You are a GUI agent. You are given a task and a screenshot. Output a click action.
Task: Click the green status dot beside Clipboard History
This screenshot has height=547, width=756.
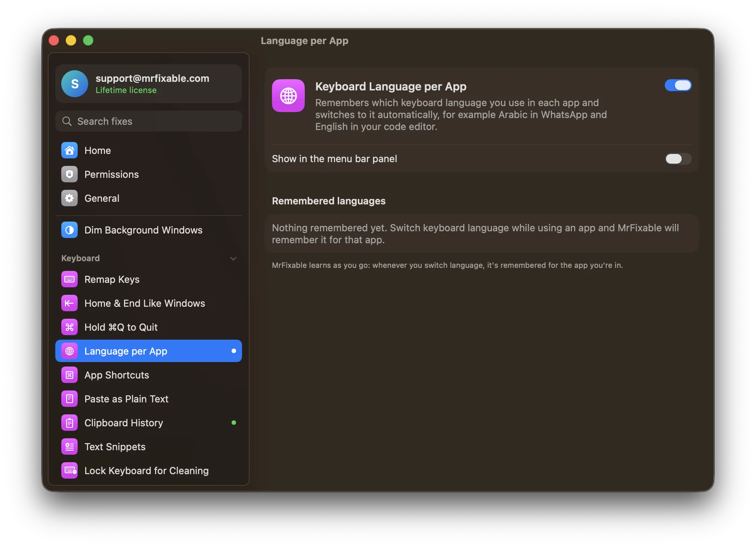point(234,423)
